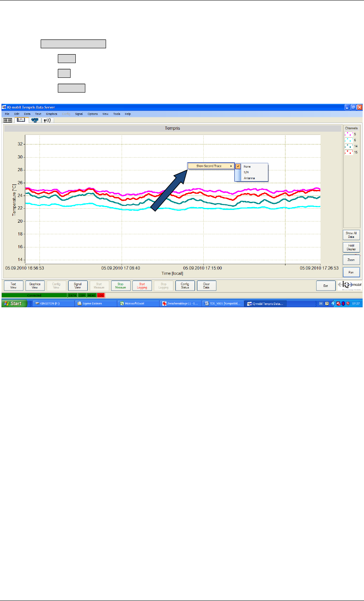This screenshot has width=364, height=601.
Task: Open the View menu
Action: [x=105, y=114]
